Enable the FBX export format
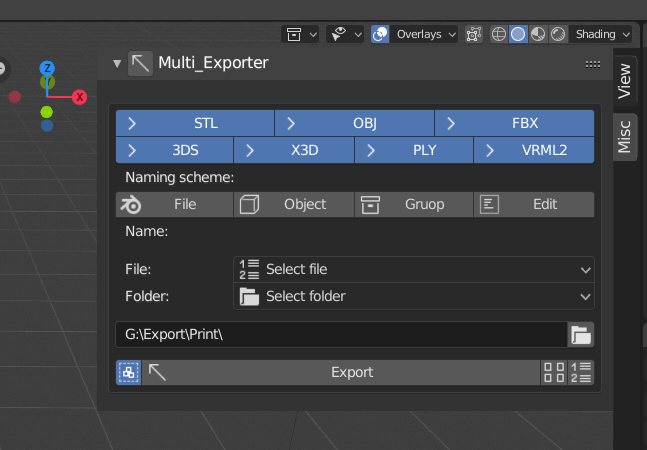This screenshot has height=450, width=647. click(x=514, y=123)
